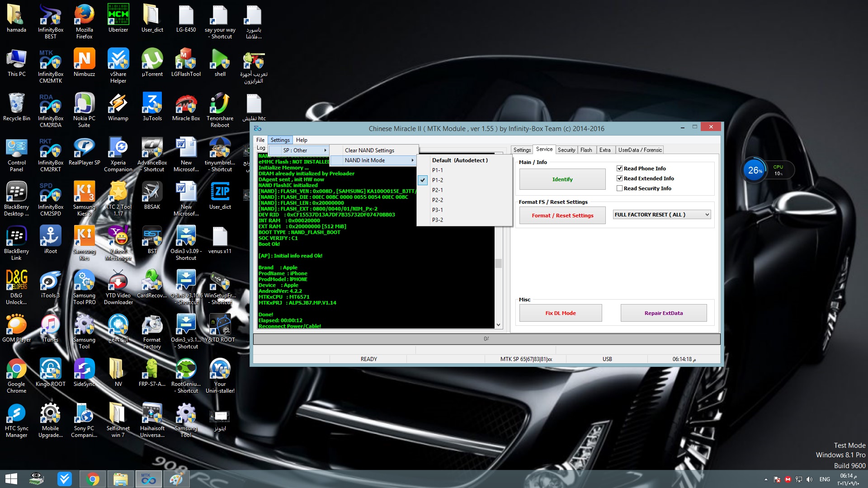The height and width of the screenshot is (488, 868).
Task: Open the iTools 3 desktop icon
Action: [x=51, y=284]
